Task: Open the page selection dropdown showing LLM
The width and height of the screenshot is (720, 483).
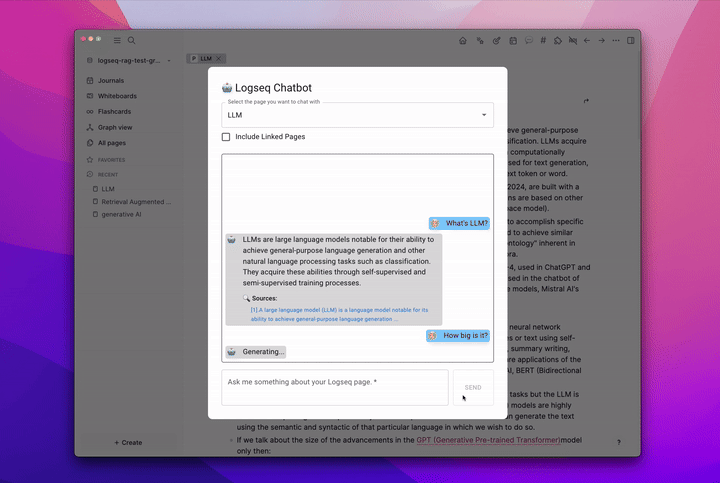Action: pos(357,115)
